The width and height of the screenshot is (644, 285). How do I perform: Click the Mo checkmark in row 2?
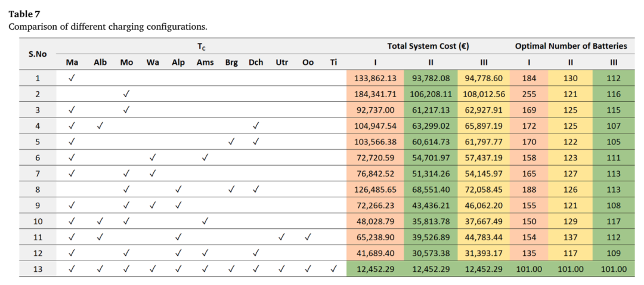[x=126, y=94]
